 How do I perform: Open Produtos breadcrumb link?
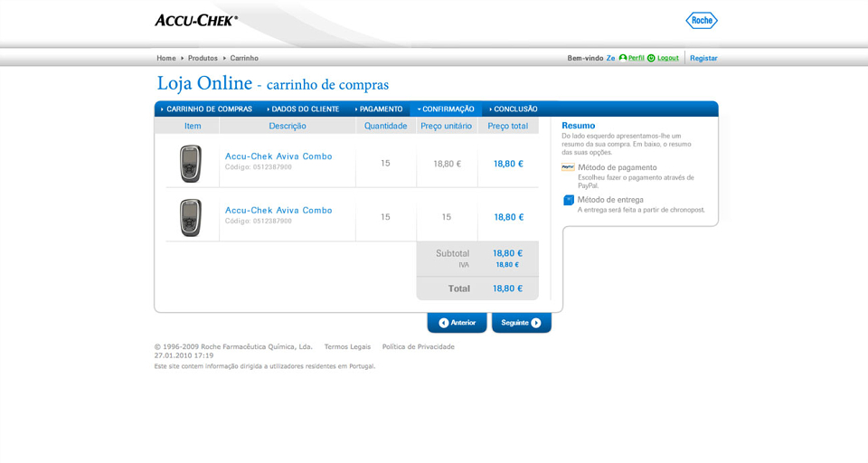(x=203, y=58)
